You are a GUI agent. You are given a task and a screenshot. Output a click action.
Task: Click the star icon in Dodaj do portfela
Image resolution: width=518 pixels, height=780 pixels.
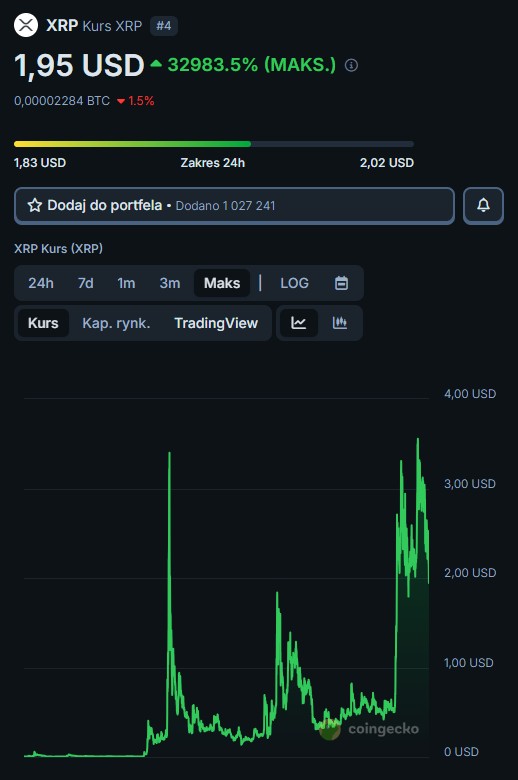coord(35,205)
